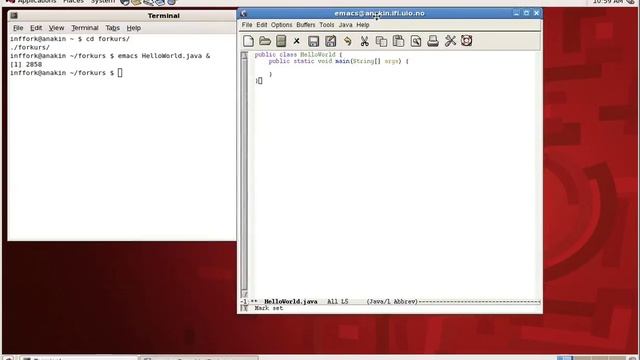Open the Terminal menu in Terminal's menu bar
The width and height of the screenshot is (640, 360).
coord(85,28)
